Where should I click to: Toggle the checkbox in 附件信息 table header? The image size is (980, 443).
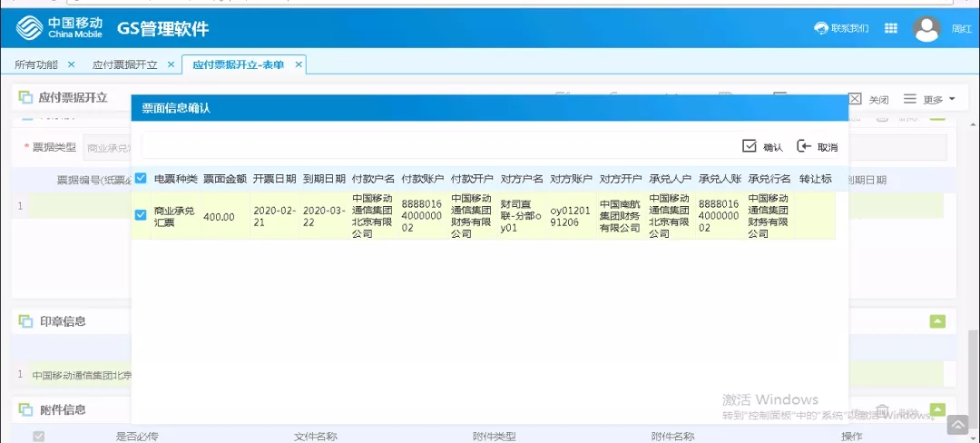tap(39, 436)
